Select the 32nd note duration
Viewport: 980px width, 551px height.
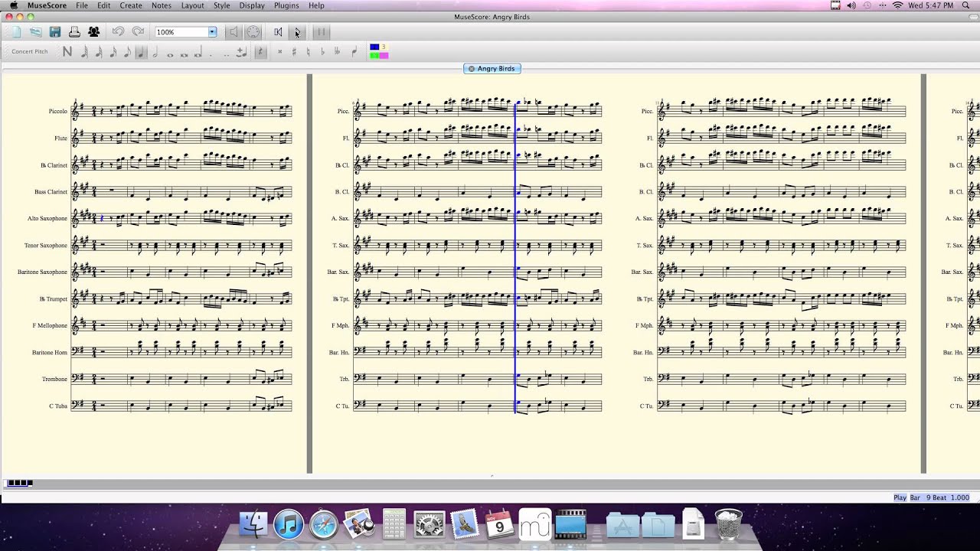(99, 52)
